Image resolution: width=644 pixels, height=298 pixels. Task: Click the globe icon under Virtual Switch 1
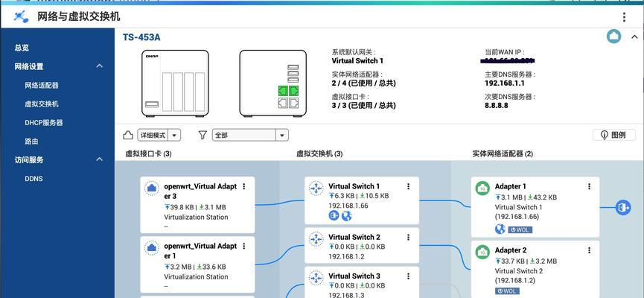tap(347, 215)
